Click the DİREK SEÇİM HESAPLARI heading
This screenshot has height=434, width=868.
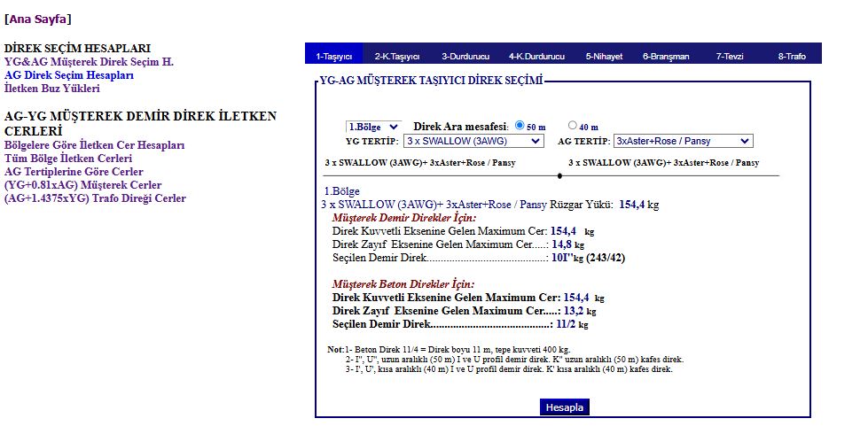point(77,49)
